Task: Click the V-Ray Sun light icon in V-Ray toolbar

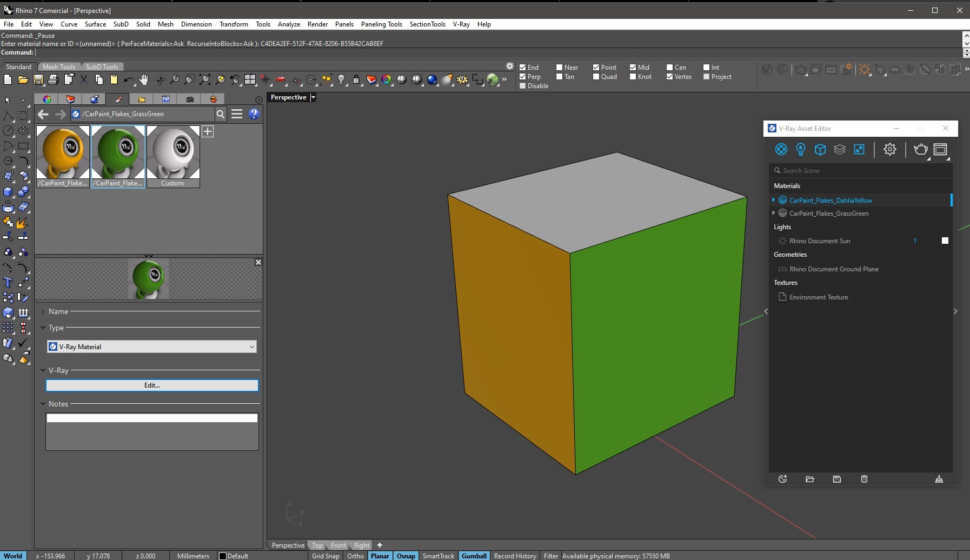Action: (x=865, y=69)
